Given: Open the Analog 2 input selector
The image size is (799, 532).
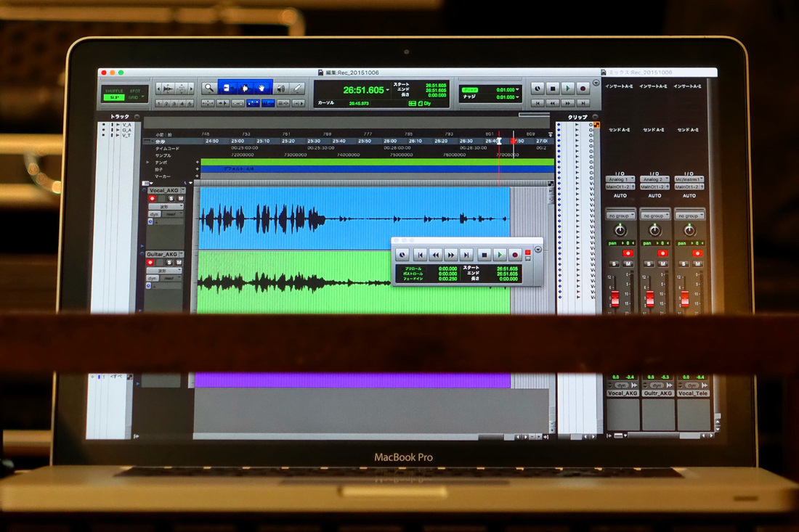Looking at the screenshot, I should coord(654,179).
